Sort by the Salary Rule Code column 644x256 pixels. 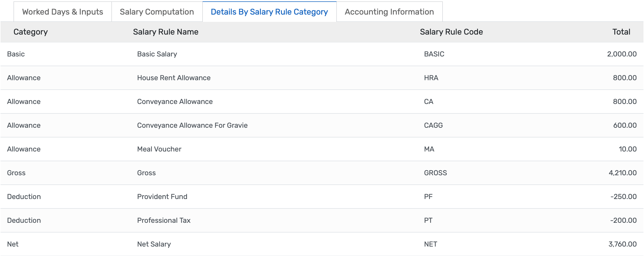pyautogui.click(x=451, y=32)
